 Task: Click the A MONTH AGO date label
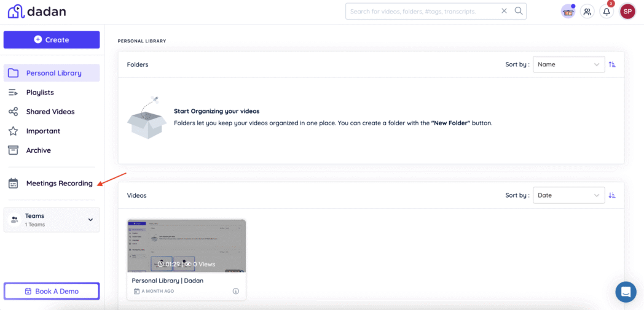(158, 291)
